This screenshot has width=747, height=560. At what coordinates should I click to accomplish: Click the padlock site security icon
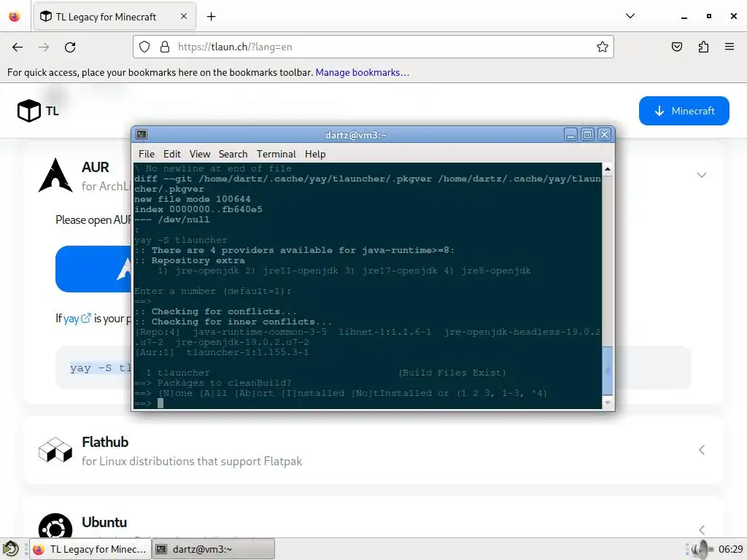(x=165, y=47)
